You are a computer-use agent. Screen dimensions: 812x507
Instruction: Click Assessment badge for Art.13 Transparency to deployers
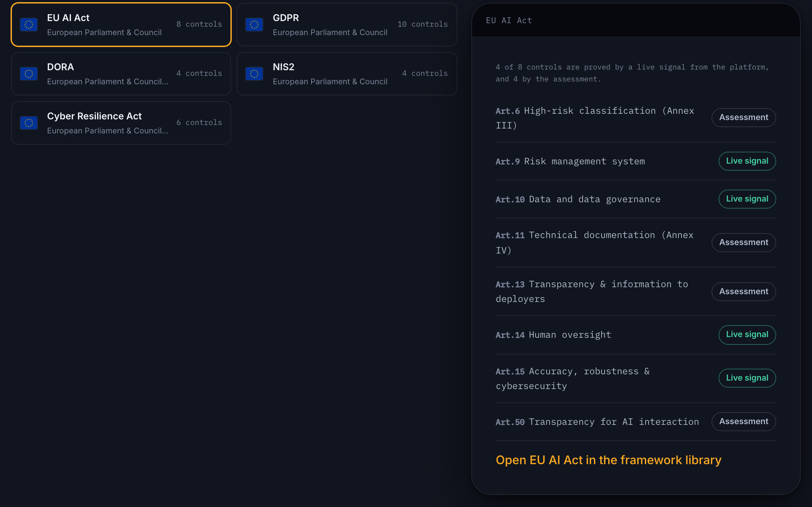[x=744, y=291]
